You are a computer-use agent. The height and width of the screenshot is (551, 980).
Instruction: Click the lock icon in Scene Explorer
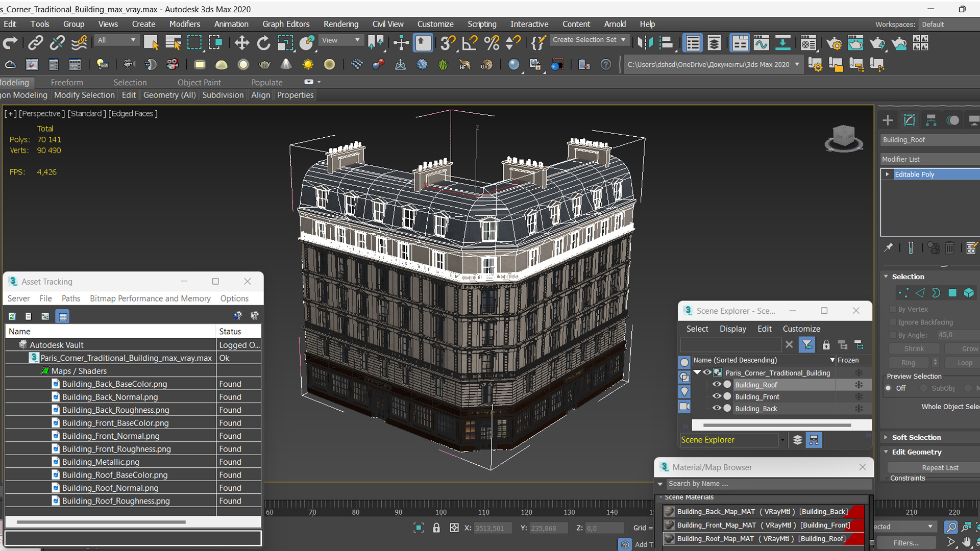click(x=826, y=345)
